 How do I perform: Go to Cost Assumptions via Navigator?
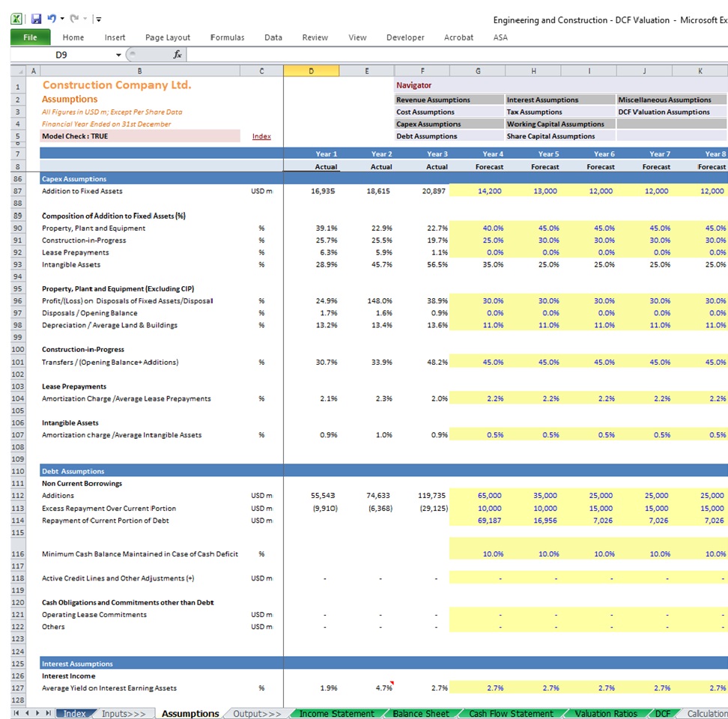pos(449,112)
